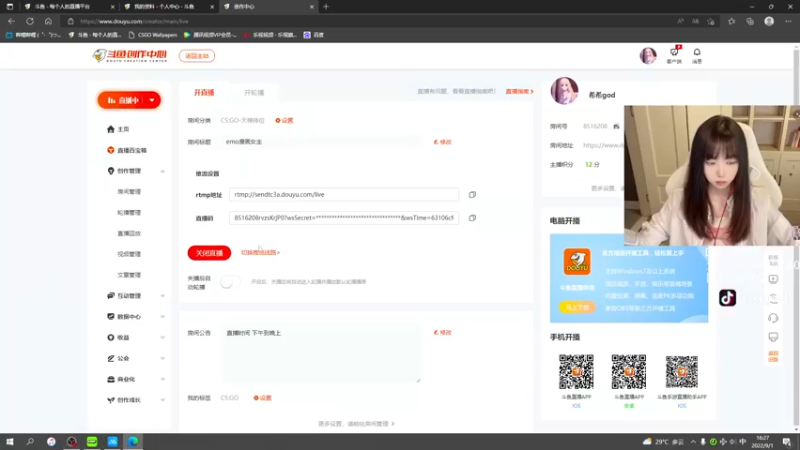Open 房间管理 in the sidebar
The height and width of the screenshot is (450, 800).
point(129,192)
